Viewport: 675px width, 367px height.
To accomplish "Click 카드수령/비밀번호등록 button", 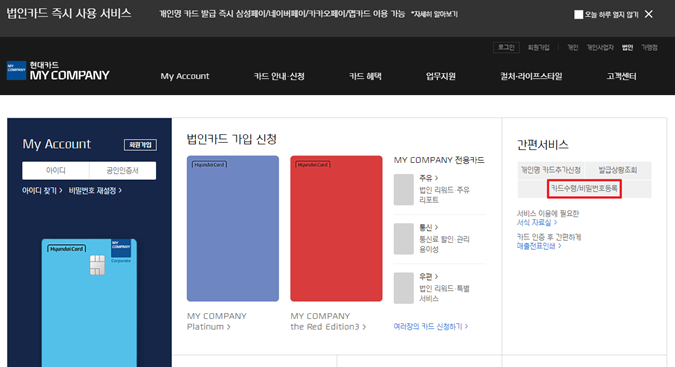I will pos(584,188).
